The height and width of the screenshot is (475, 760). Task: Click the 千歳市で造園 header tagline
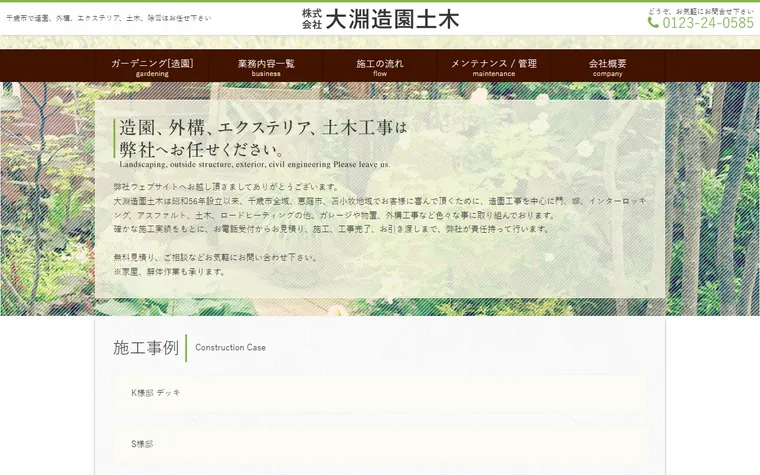(109, 18)
